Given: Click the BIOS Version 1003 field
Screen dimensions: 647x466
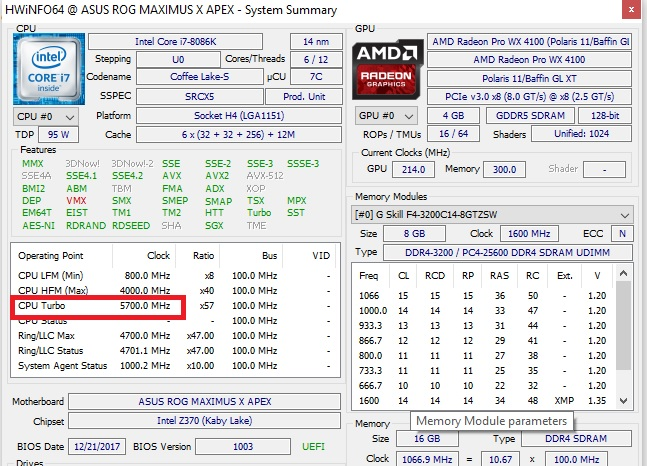Looking at the screenshot, I should point(243,447).
